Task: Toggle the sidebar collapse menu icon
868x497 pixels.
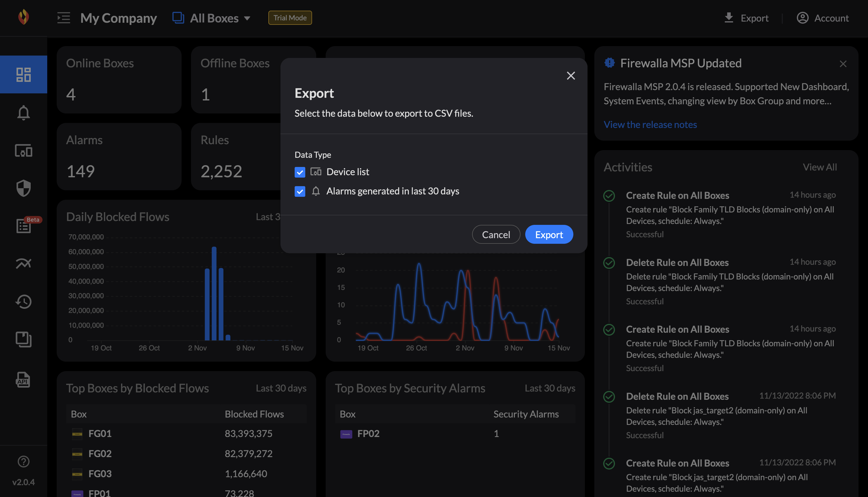Action: (x=64, y=18)
